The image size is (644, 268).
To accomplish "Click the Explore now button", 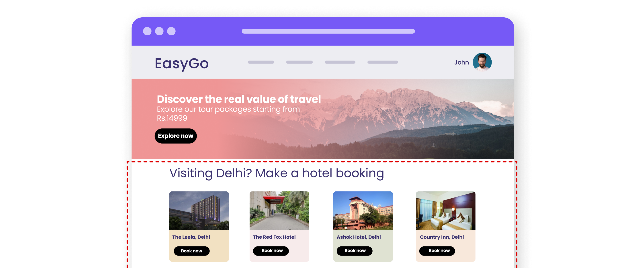I will (x=176, y=136).
